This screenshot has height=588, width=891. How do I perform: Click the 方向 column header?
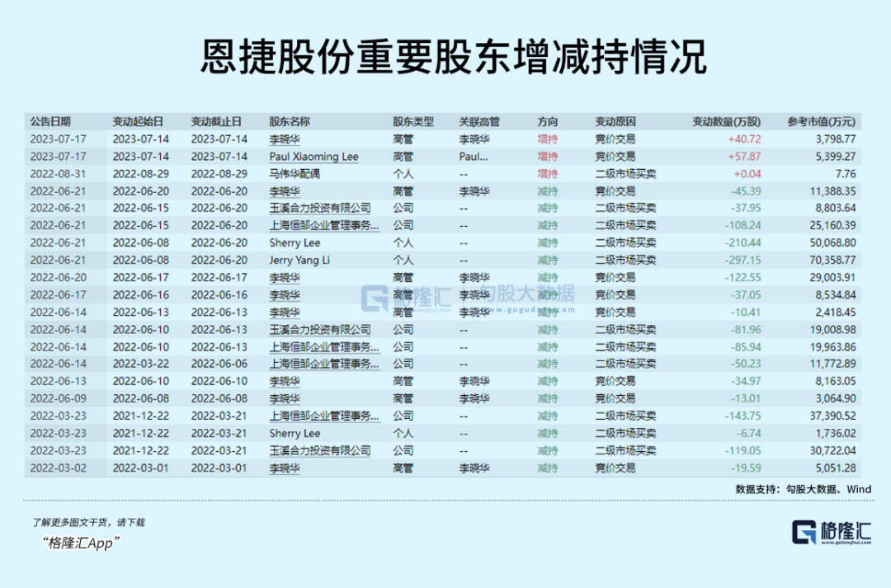[548, 121]
